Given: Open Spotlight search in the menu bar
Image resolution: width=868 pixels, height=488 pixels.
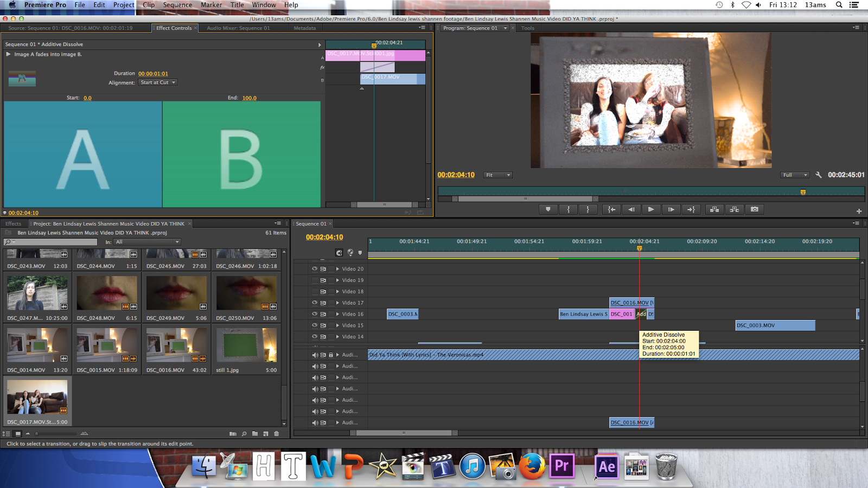Looking at the screenshot, I should click(839, 5).
